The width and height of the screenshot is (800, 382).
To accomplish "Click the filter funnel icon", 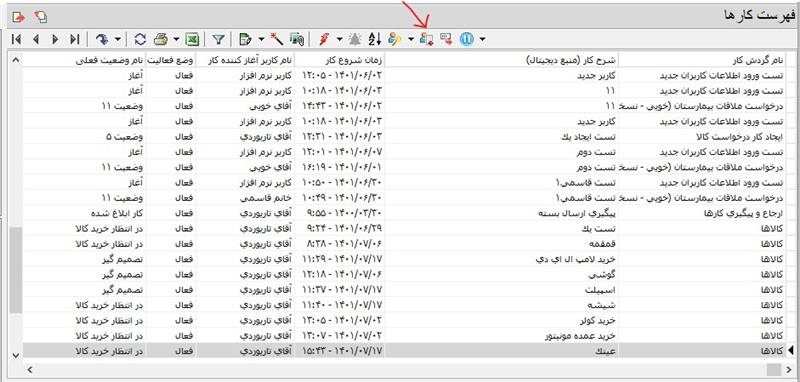I will 218,39.
